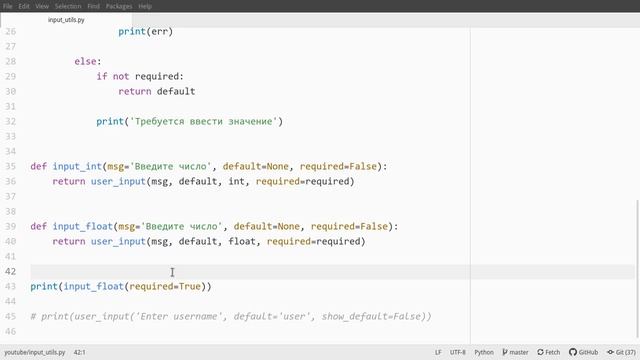Click 'else:' keyword on line 28
This screenshot has width=640, height=360.
pyautogui.click(x=88, y=61)
